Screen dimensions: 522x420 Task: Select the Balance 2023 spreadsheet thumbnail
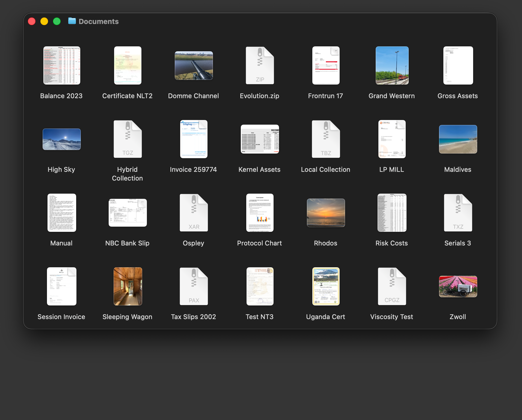point(62,65)
